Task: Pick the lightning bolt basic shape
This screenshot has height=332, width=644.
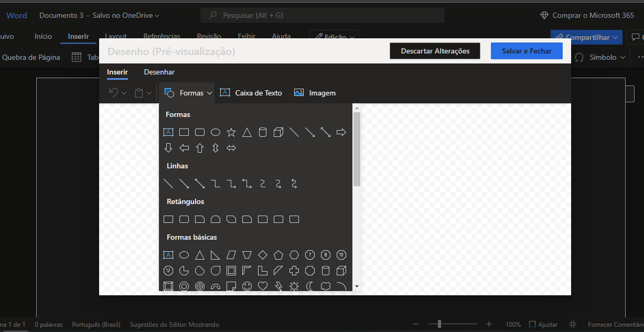Action: point(278,286)
